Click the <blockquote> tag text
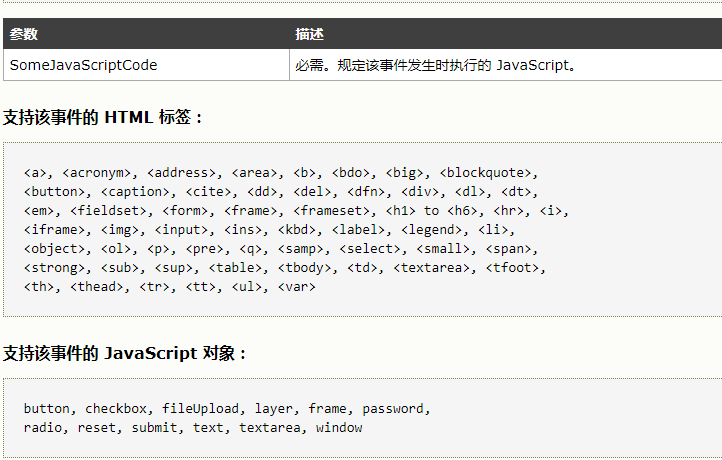 point(489,172)
